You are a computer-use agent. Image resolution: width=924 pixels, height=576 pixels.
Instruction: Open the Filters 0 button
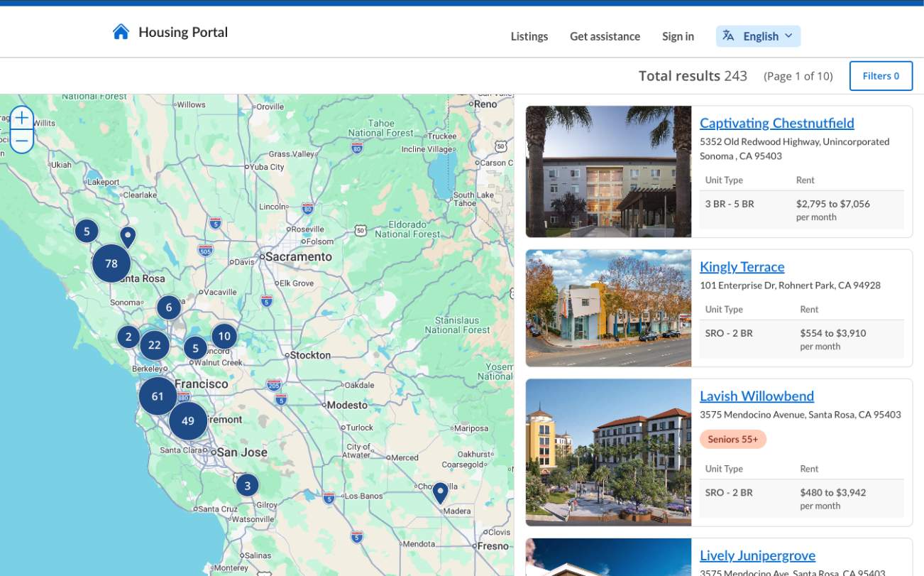[881, 76]
